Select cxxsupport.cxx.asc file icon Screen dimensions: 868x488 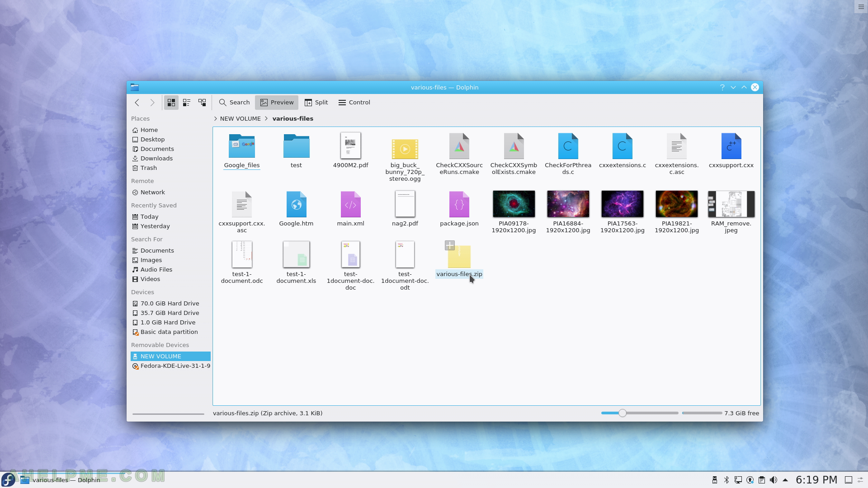[242, 204]
